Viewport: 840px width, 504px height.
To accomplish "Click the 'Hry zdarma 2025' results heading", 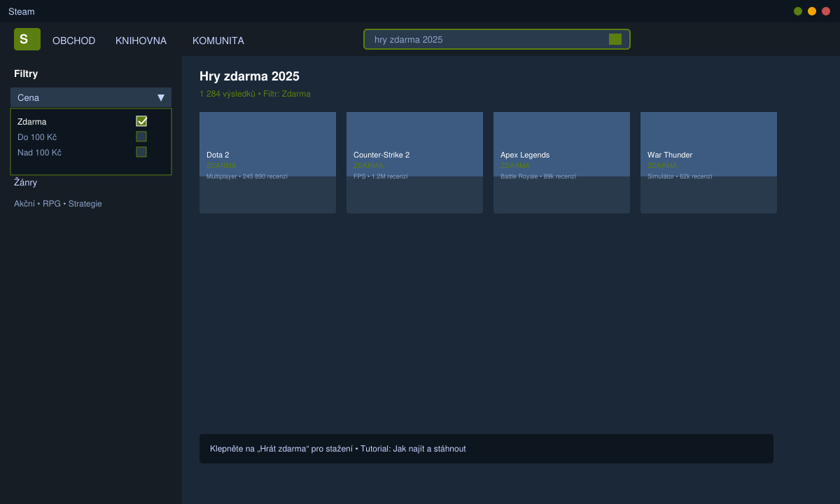I will click(249, 76).
